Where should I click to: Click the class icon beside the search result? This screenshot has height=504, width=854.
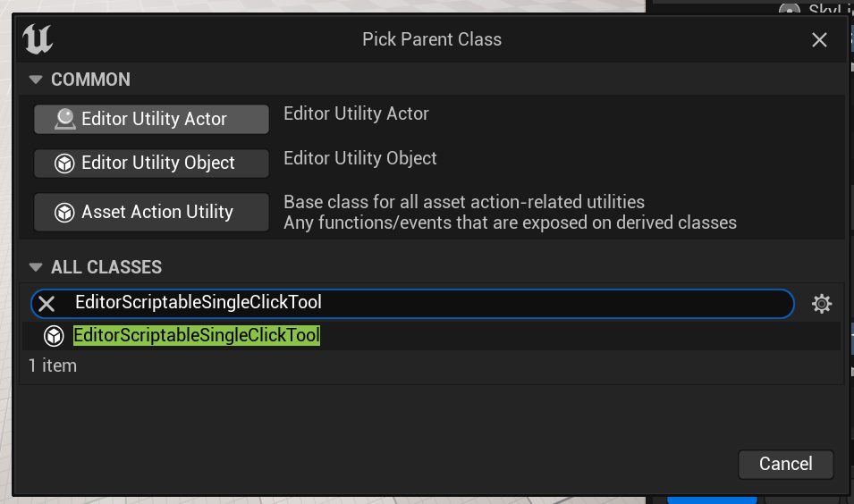54,336
